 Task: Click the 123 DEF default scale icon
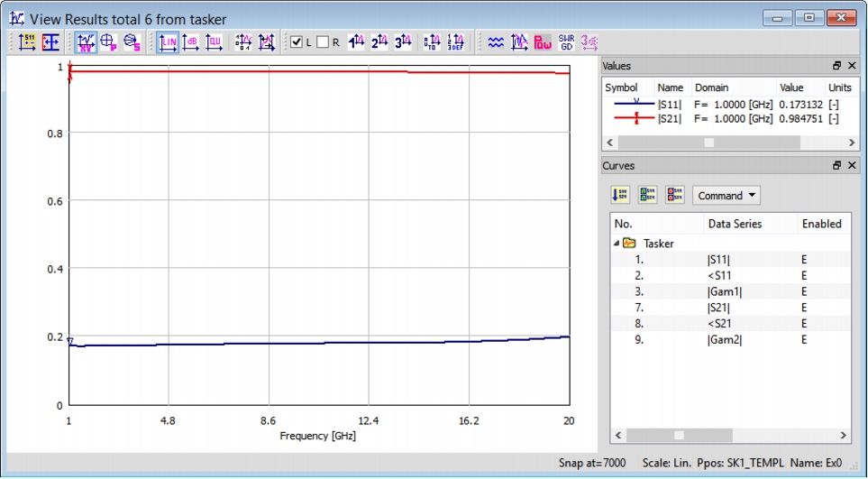455,42
